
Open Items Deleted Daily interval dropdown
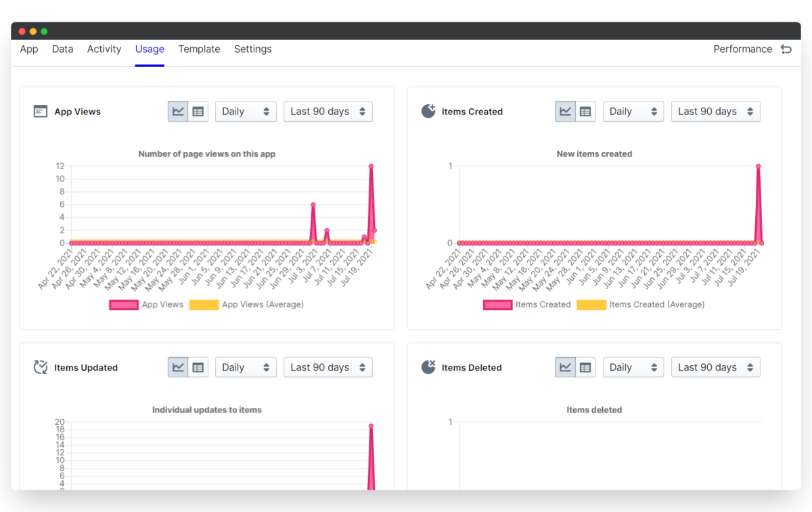[633, 367]
